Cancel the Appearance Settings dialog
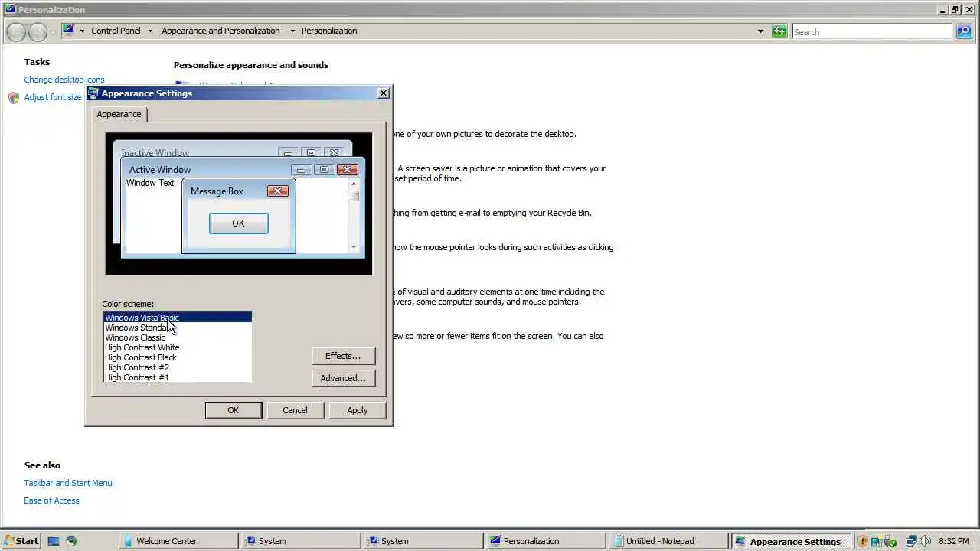This screenshot has height=551, width=980. coord(295,410)
